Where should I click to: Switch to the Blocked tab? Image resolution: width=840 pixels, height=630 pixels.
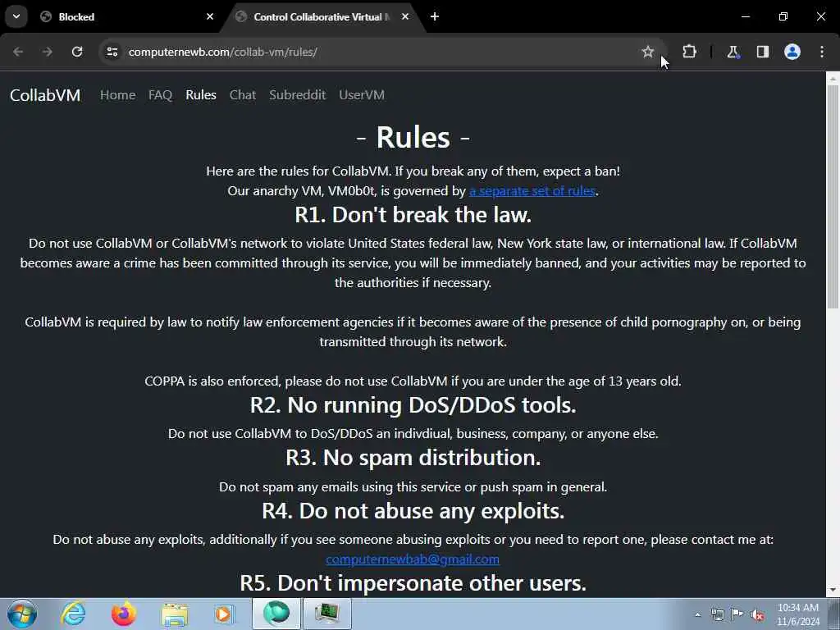click(x=127, y=16)
